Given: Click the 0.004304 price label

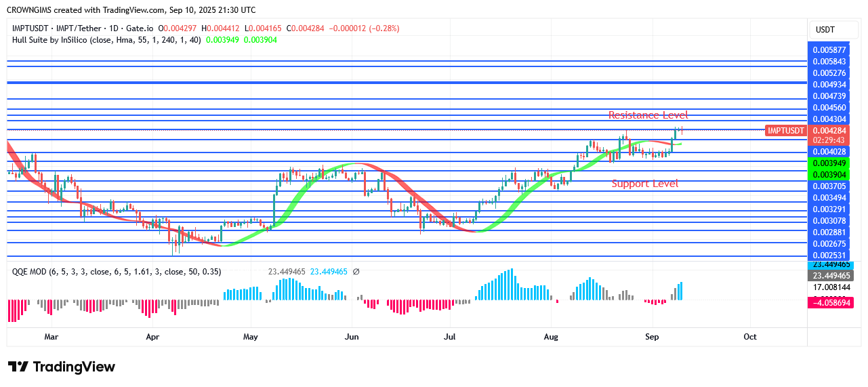Looking at the screenshot, I should [x=829, y=119].
